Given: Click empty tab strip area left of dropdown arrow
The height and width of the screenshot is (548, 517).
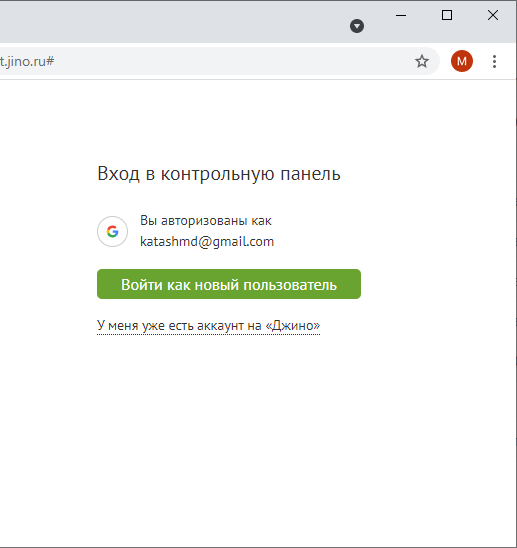Looking at the screenshot, I should click(x=175, y=22).
